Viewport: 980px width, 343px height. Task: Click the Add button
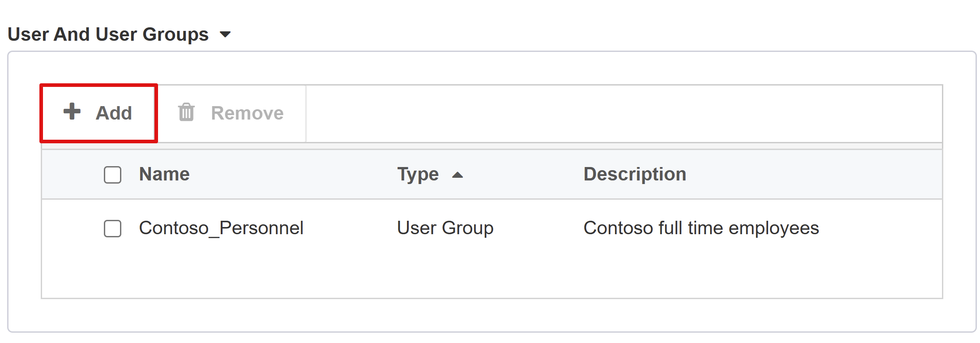click(x=98, y=113)
